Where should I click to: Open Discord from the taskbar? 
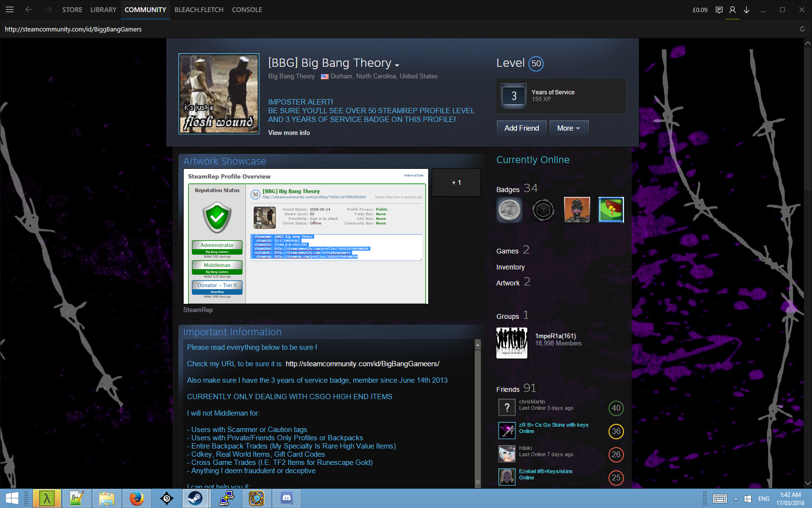[x=287, y=498]
